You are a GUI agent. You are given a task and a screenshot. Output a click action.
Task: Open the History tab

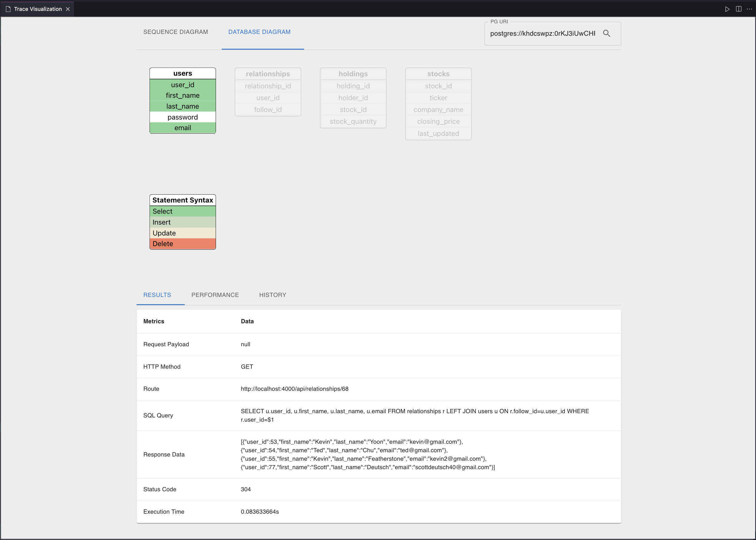pyautogui.click(x=273, y=295)
